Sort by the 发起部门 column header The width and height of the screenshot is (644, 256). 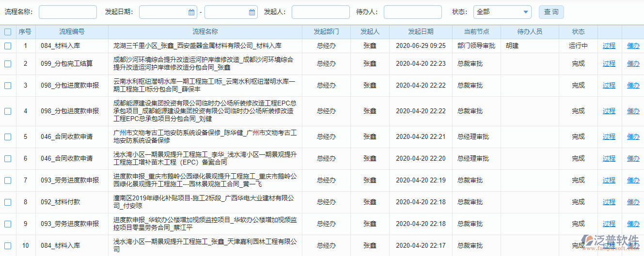click(326, 32)
